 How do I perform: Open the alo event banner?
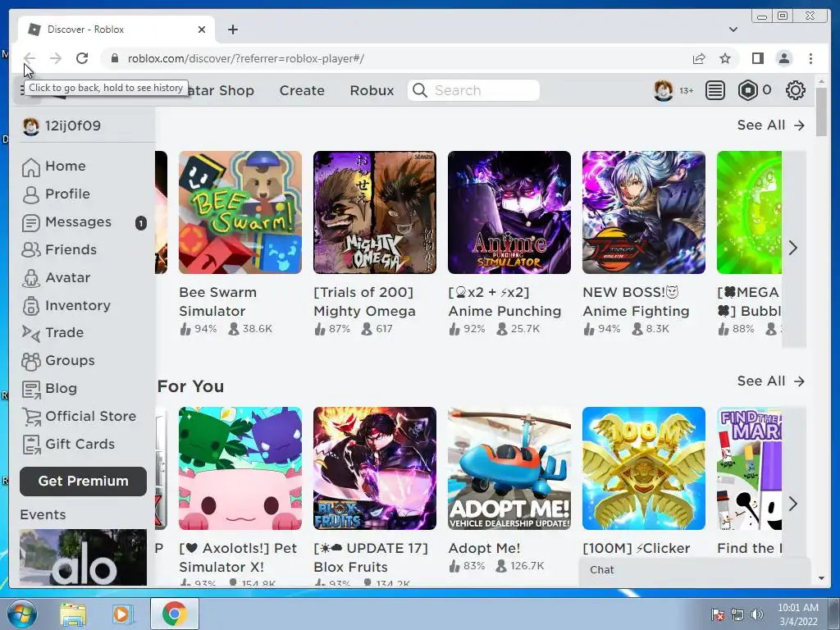83,557
